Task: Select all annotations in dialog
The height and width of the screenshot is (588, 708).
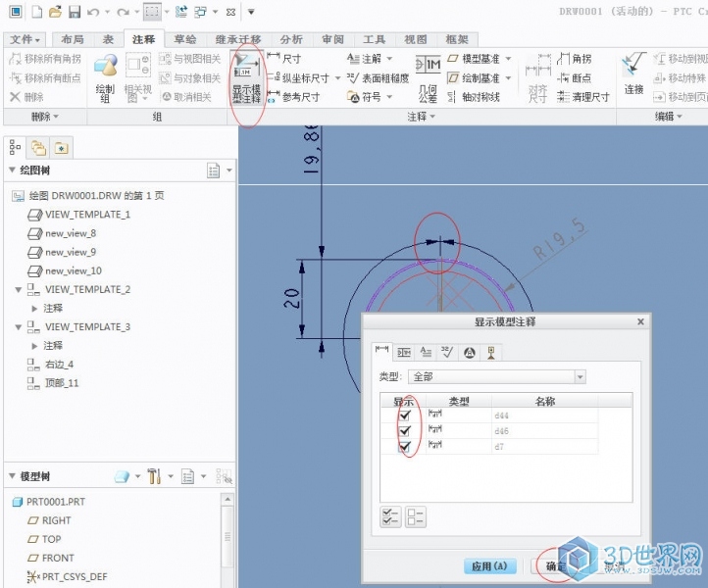Action: pos(390,516)
